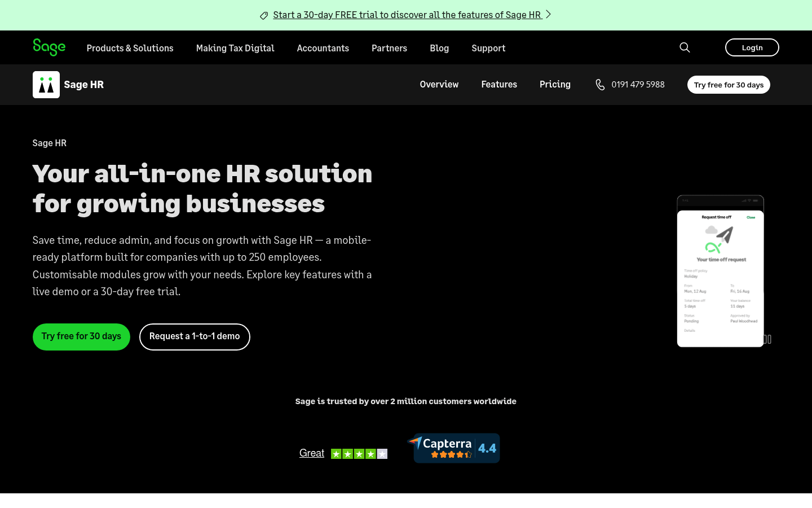The height and width of the screenshot is (508, 812).
Task: Go to Accountants menu item
Action: click(323, 48)
